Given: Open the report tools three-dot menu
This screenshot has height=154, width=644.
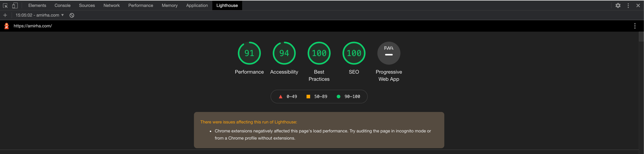Looking at the screenshot, I should (635, 26).
